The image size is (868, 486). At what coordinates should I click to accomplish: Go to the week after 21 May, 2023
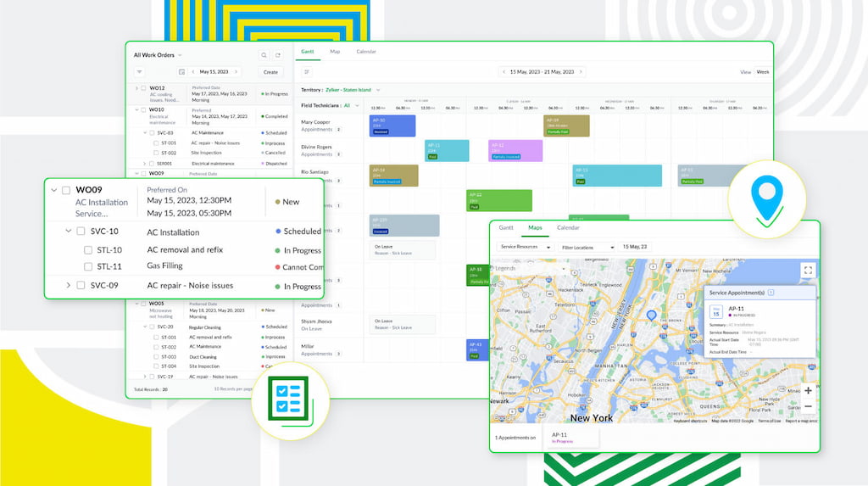click(581, 71)
